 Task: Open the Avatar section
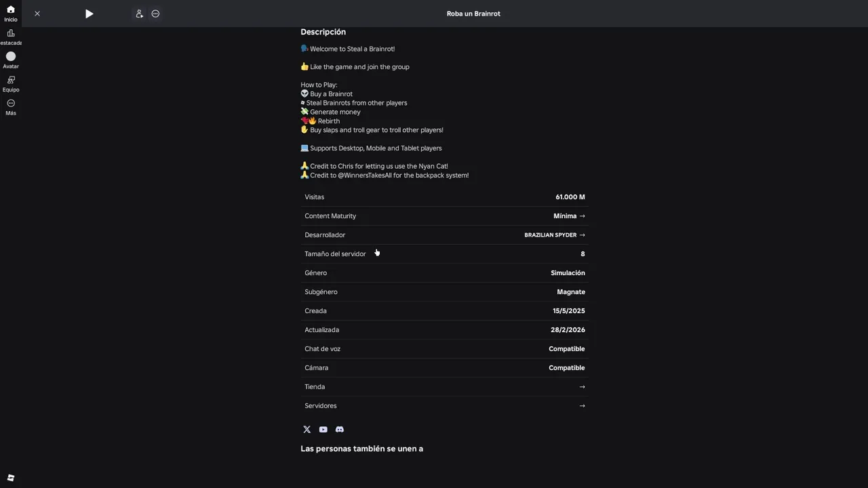click(x=11, y=60)
